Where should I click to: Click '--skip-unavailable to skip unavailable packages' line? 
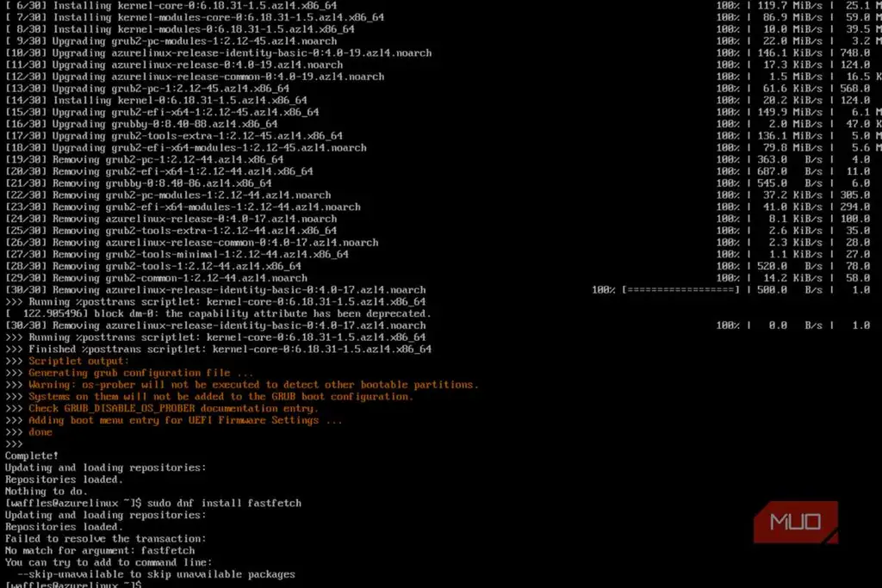click(x=156, y=574)
